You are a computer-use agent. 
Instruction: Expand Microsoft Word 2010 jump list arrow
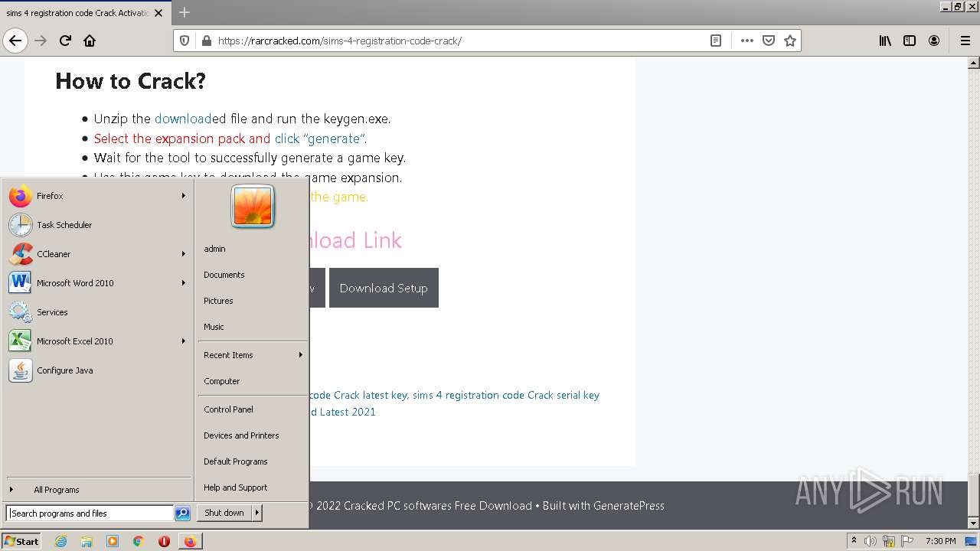tap(183, 283)
